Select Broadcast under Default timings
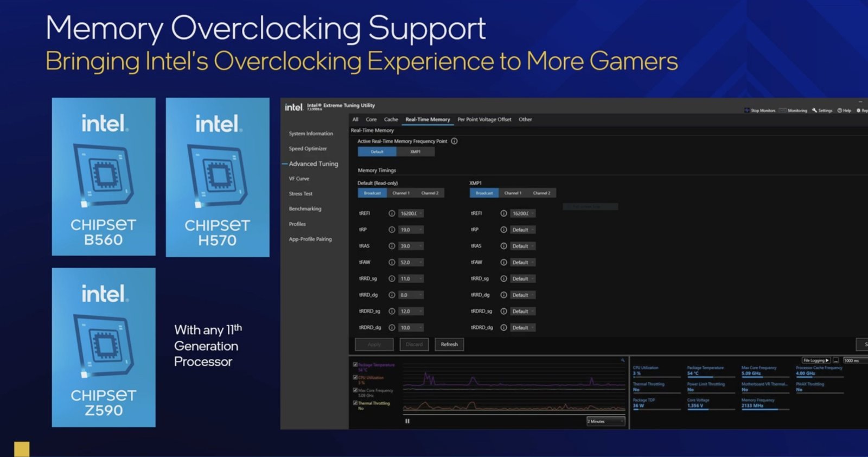 [x=372, y=193]
